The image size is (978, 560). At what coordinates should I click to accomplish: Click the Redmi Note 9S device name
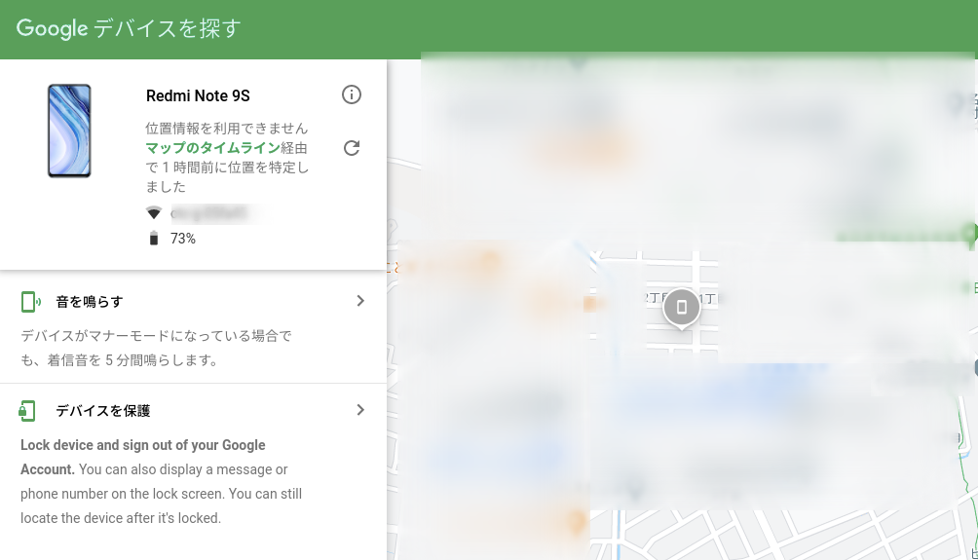click(198, 96)
